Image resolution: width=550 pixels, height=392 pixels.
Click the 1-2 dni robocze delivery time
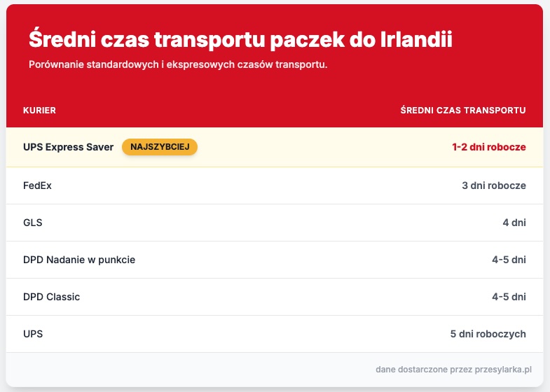pos(488,147)
